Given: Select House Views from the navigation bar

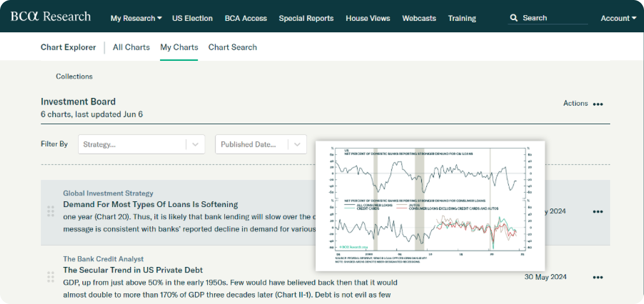Looking at the screenshot, I should [x=368, y=18].
